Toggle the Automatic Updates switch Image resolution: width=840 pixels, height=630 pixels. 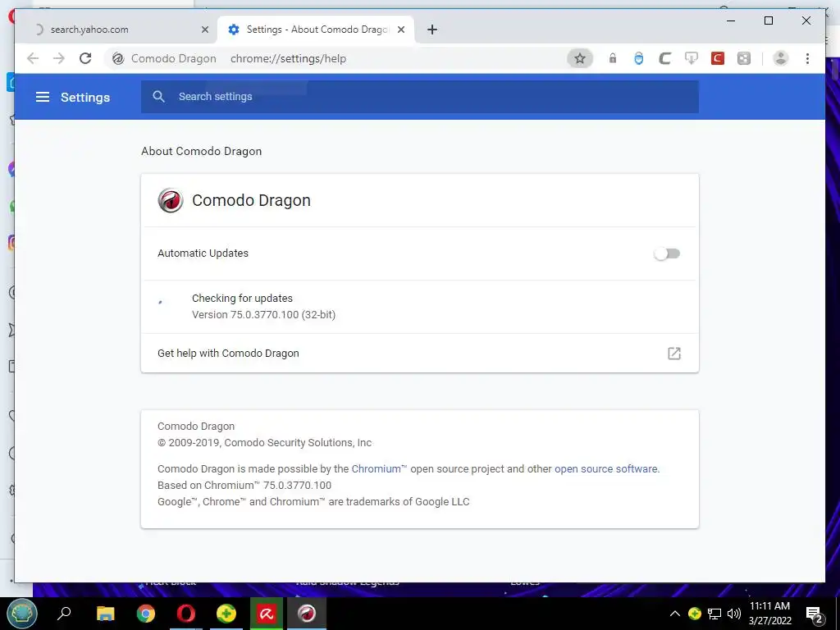click(x=667, y=253)
